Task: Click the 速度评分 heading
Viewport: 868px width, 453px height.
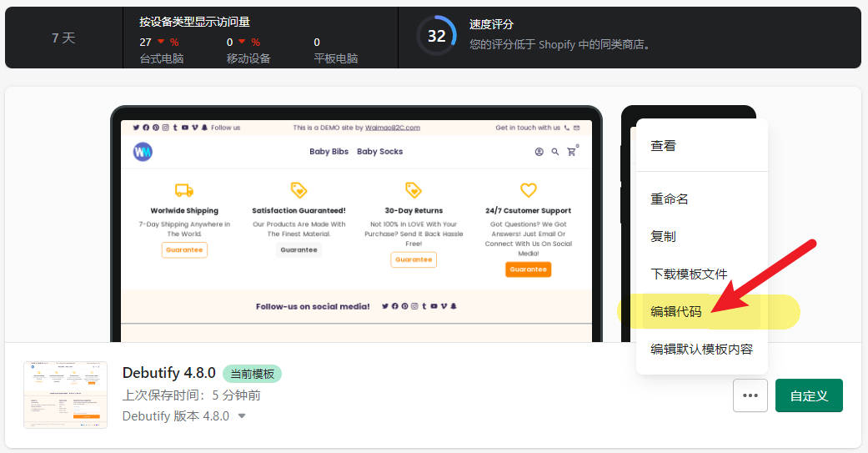Action: (x=492, y=24)
